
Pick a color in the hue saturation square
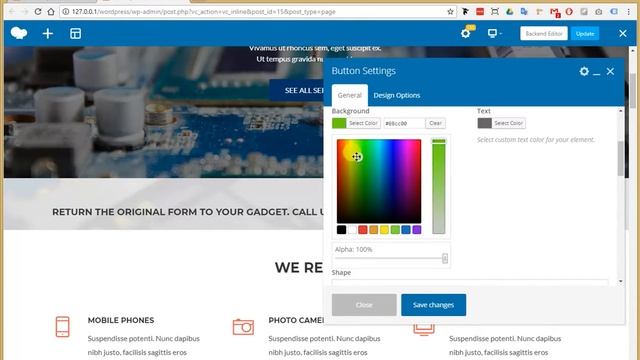379,181
